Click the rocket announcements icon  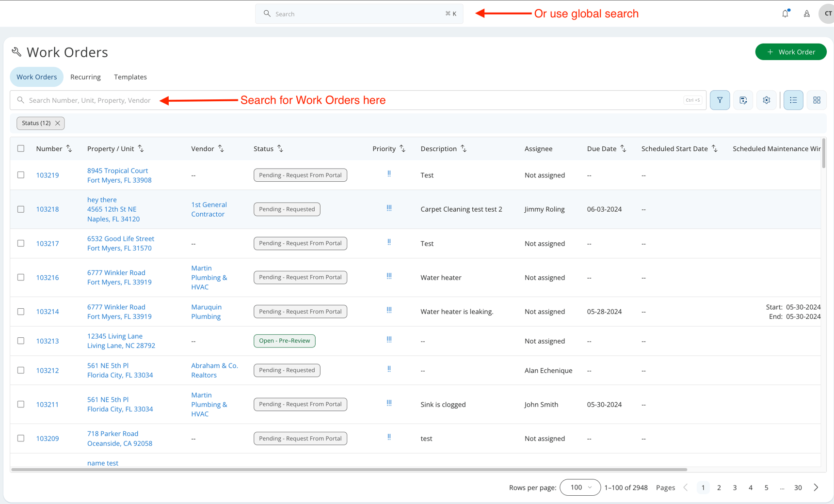pyautogui.click(x=806, y=13)
